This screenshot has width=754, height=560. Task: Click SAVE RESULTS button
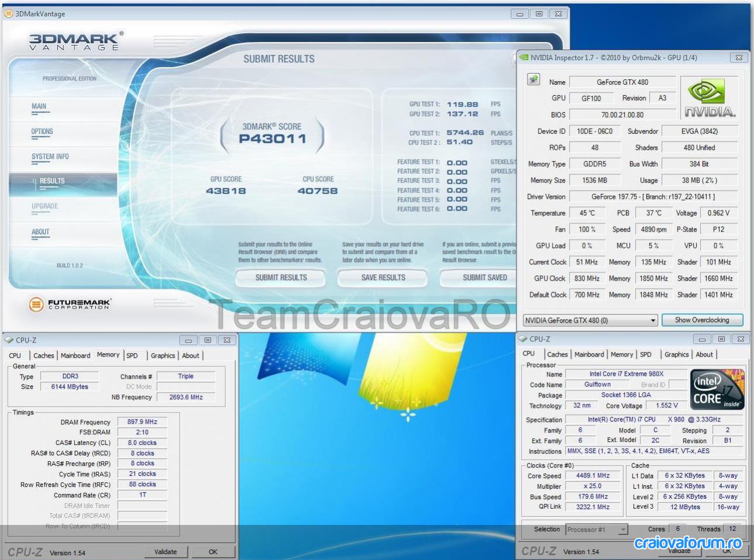tap(383, 278)
